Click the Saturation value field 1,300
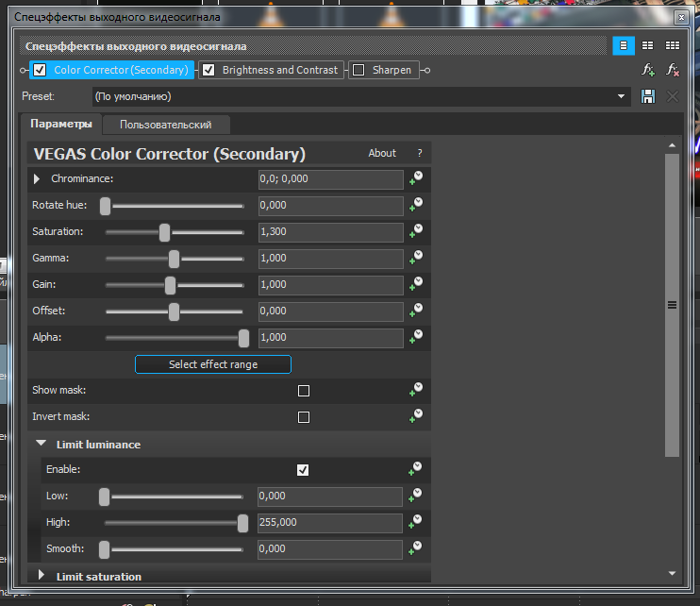 [331, 232]
